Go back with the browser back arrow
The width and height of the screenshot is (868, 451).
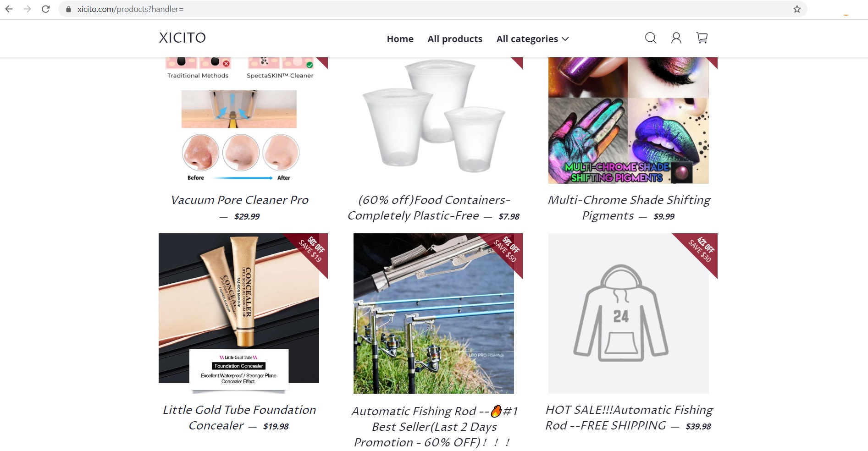click(9, 9)
